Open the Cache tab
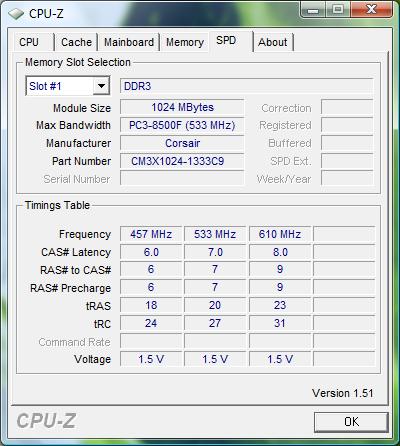This screenshot has height=446, width=400. tap(76, 42)
